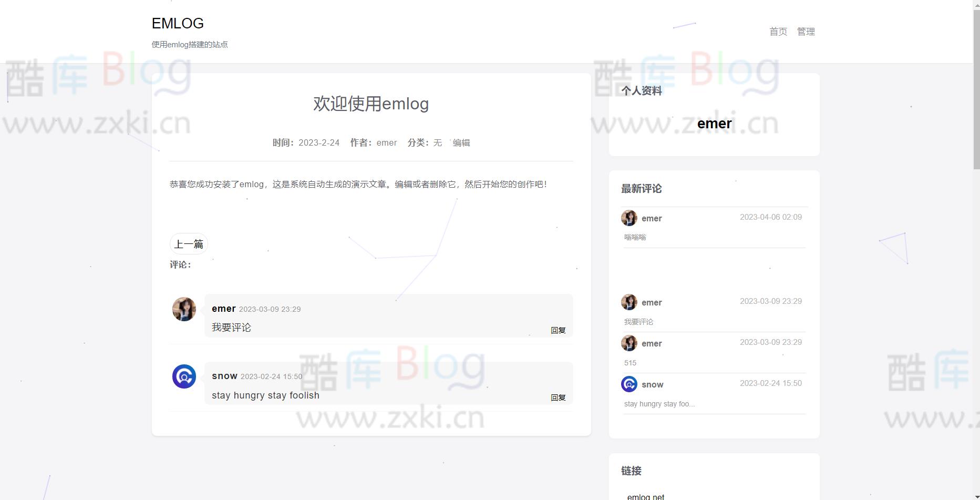Click the 上一篇 previous post button
Image resolution: width=980 pixels, height=500 pixels.
189,243
